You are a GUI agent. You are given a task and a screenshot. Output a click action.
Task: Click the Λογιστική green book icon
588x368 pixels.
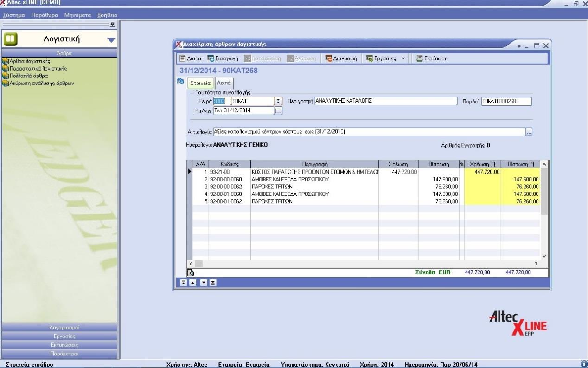11,39
